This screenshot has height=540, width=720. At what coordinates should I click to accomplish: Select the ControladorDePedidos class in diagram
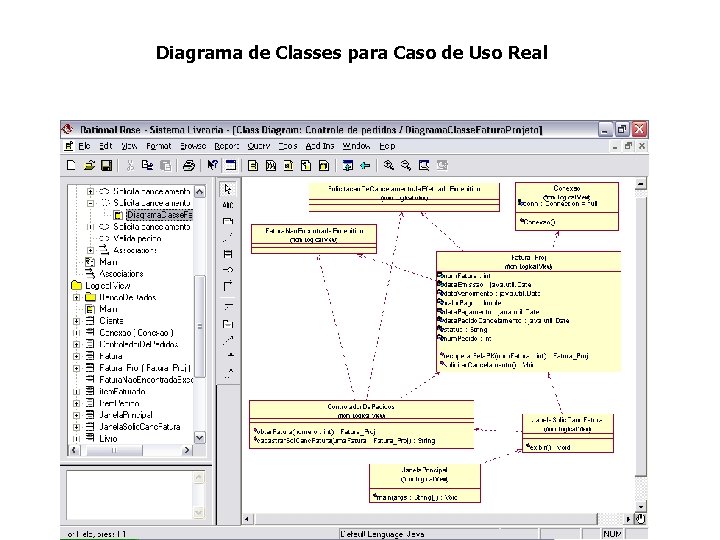(x=361, y=424)
